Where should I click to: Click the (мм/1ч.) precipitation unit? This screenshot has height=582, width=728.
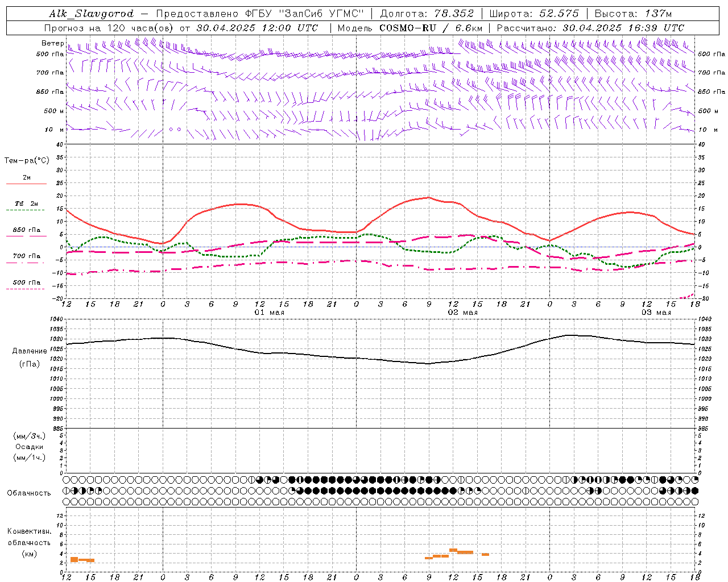pos(29,458)
